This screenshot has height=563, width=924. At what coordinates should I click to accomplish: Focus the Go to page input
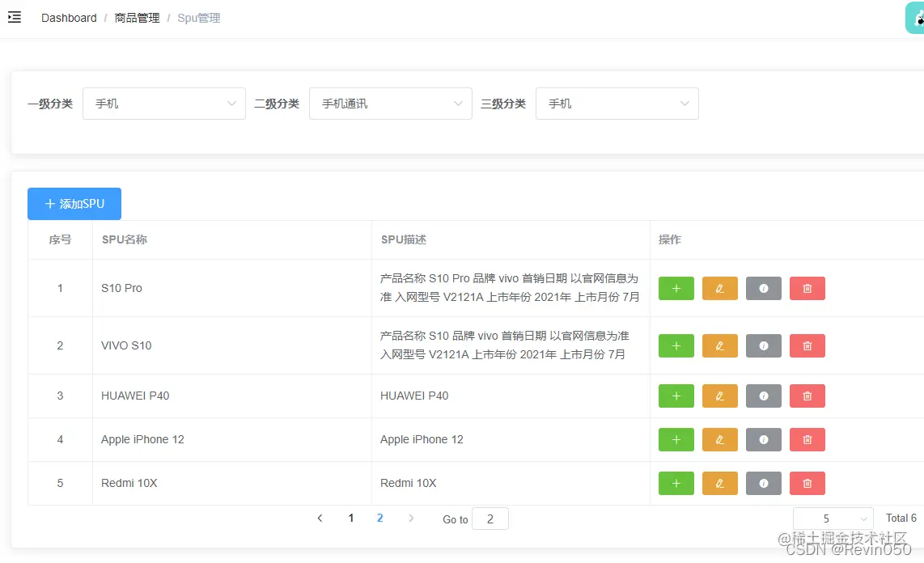490,519
